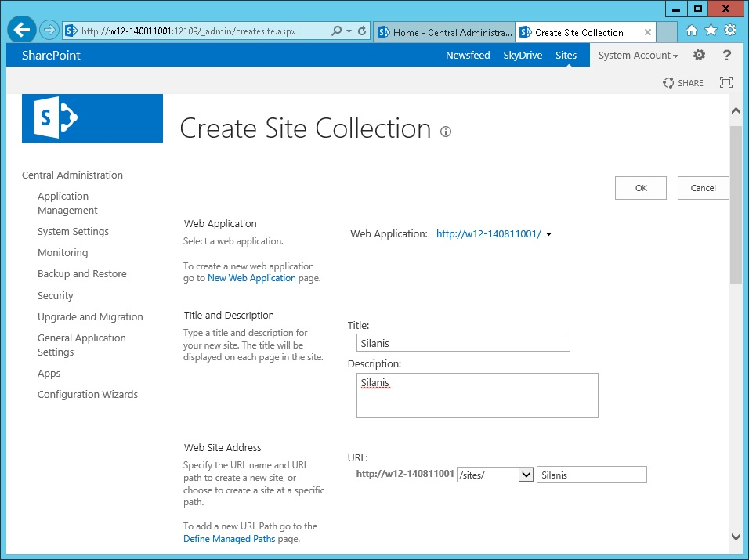Open the /sites/ URL path dropdown
The height and width of the screenshot is (560, 749).
[x=526, y=475]
